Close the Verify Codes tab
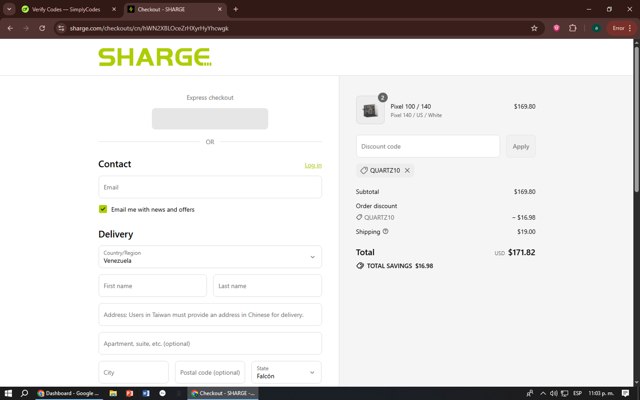This screenshot has width=640, height=400. (x=114, y=9)
